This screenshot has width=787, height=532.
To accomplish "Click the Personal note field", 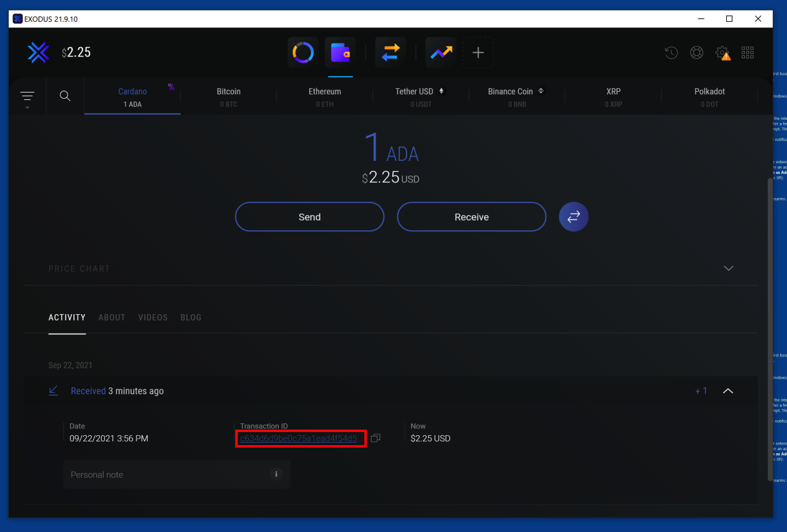I will click(168, 474).
